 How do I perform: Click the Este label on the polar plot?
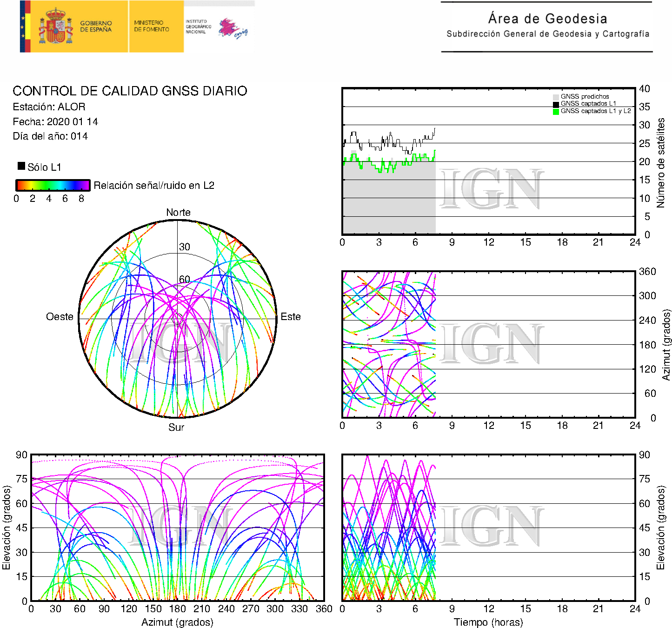pos(291,317)
